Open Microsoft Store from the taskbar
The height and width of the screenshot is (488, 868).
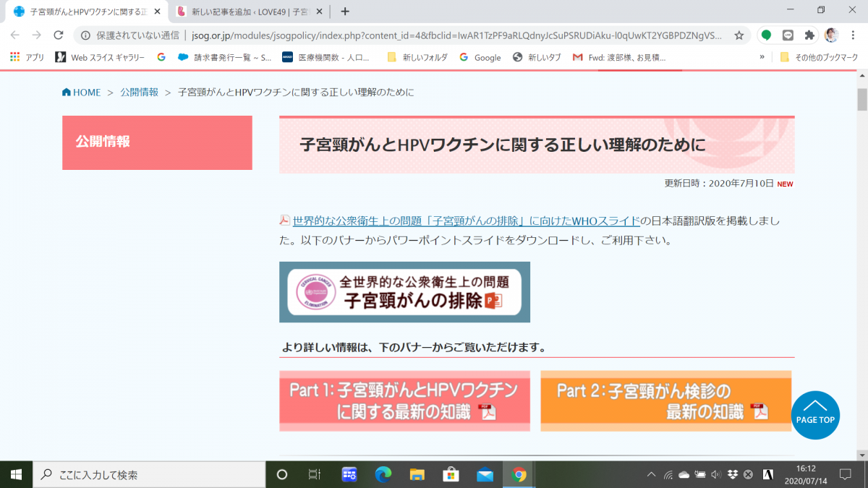[451, 474]
